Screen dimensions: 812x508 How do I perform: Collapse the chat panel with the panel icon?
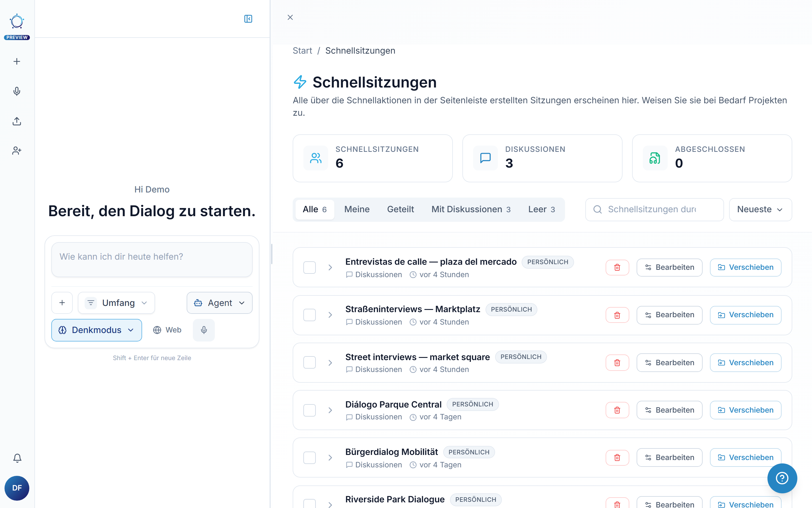point(248,19)
